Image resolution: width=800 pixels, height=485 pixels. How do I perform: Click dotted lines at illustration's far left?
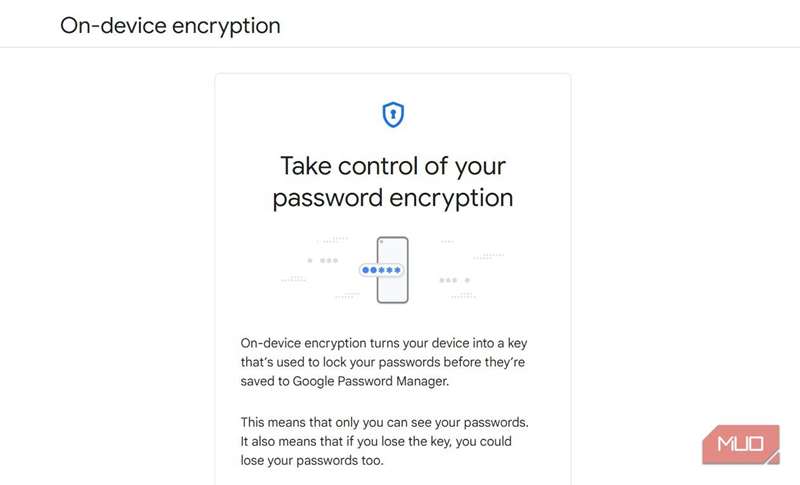pyautogui.click(x=294, y=279)
